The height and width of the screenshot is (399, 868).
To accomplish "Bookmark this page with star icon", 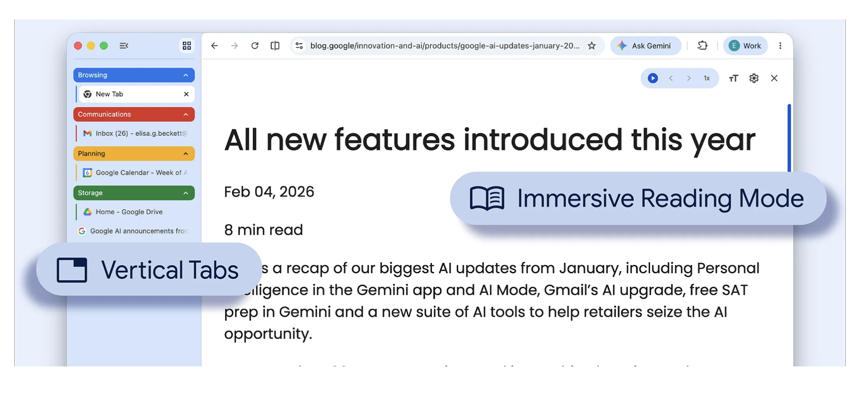I will point(592,46).
